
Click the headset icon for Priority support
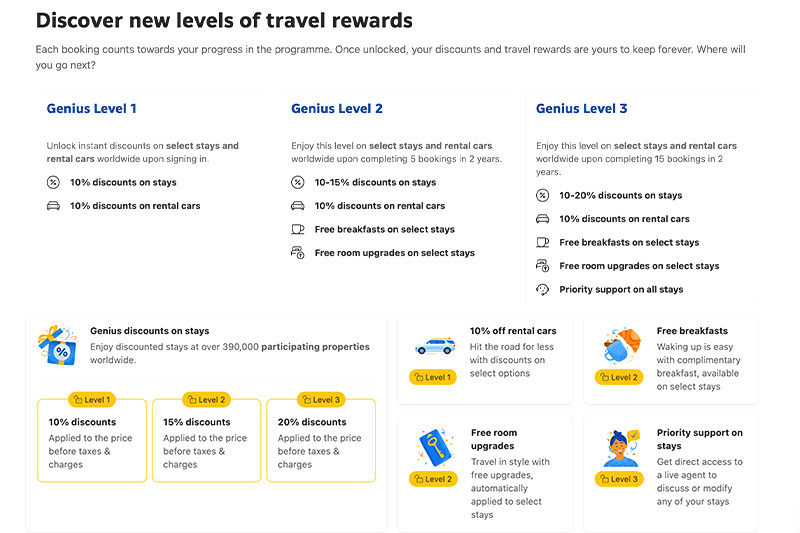point(543,290)
